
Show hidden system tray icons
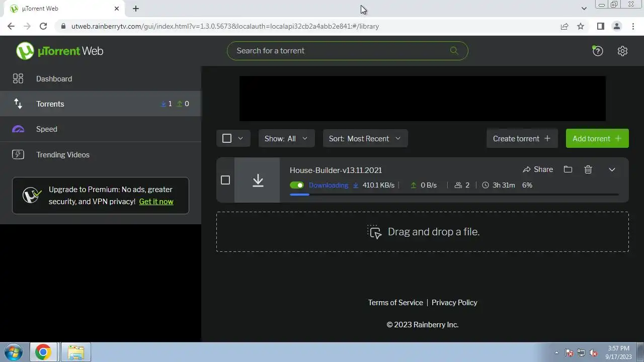coord(556,352)
